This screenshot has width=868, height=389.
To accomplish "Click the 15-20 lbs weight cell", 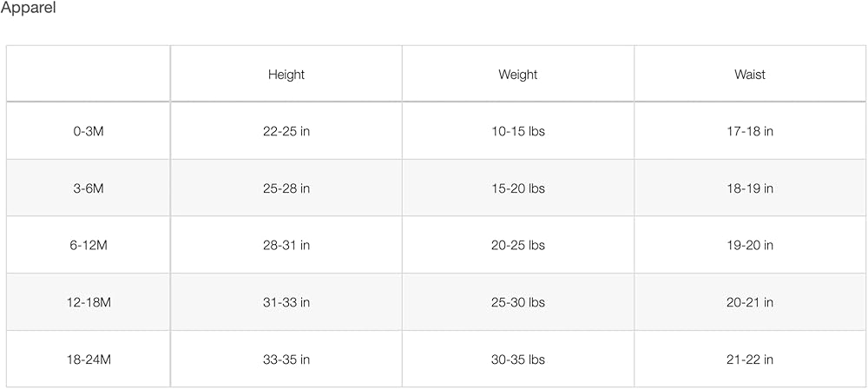I will point(518,188).
